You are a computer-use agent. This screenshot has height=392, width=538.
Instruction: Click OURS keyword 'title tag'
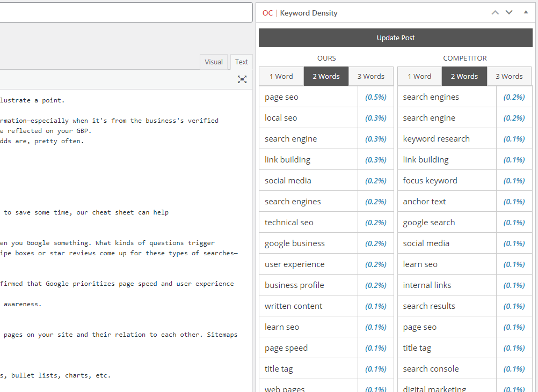279,369
